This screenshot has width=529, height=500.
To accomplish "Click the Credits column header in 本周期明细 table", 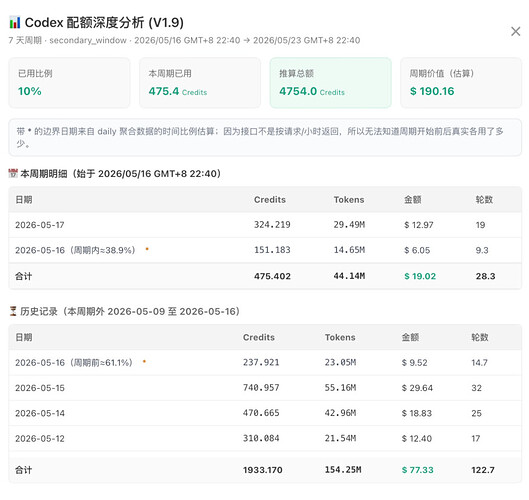I will pos(270,200).
